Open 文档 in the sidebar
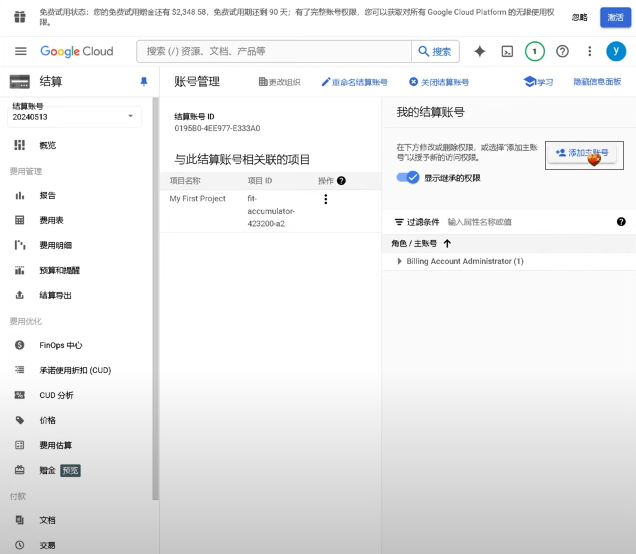The height and width of the screenshot is (554, 636). 47,520
